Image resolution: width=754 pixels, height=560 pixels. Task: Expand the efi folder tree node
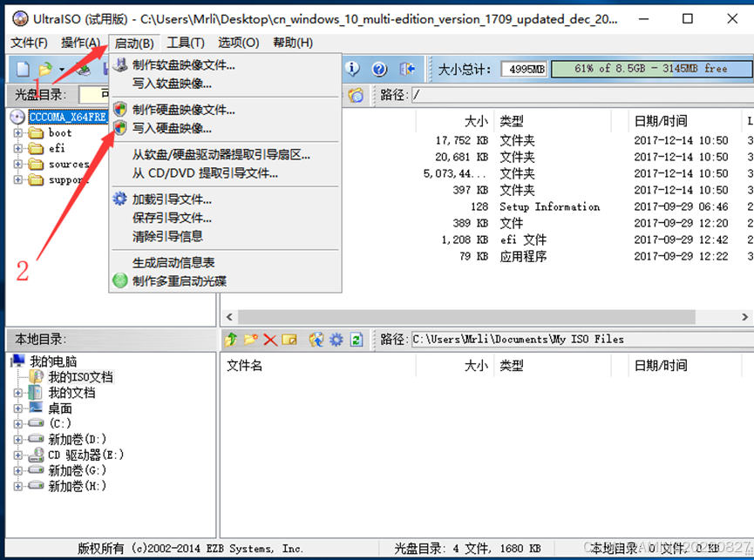pyautogui.click(x=17, y=148)
